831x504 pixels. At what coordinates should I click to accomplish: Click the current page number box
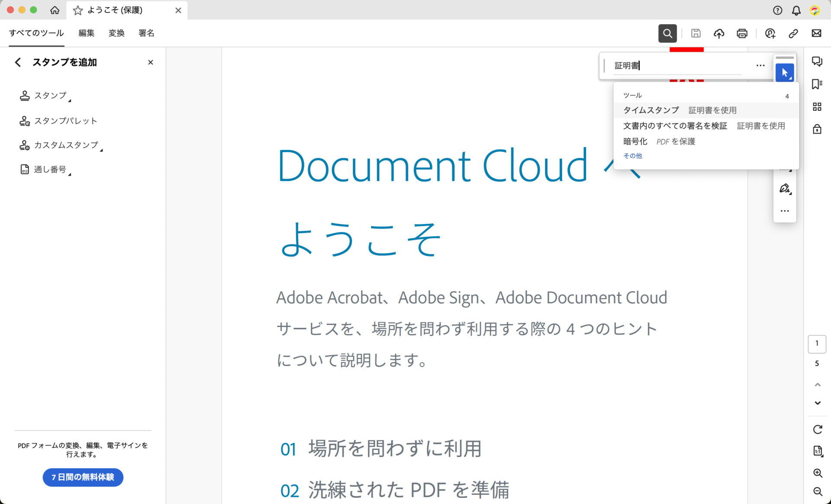[817, 344]
